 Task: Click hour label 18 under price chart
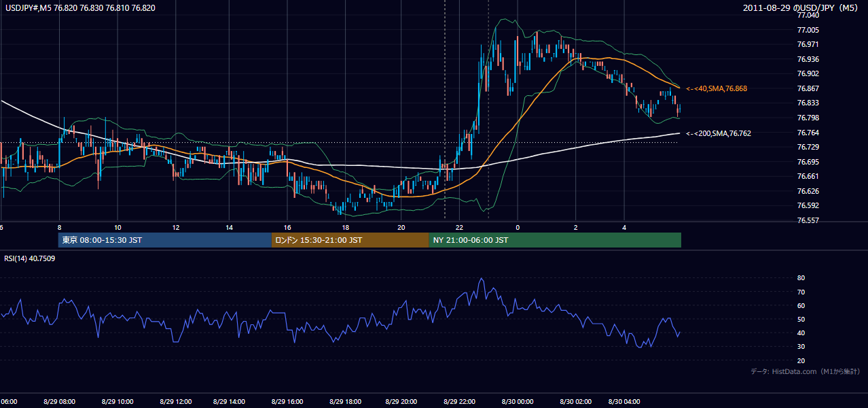tap(345, 228)
